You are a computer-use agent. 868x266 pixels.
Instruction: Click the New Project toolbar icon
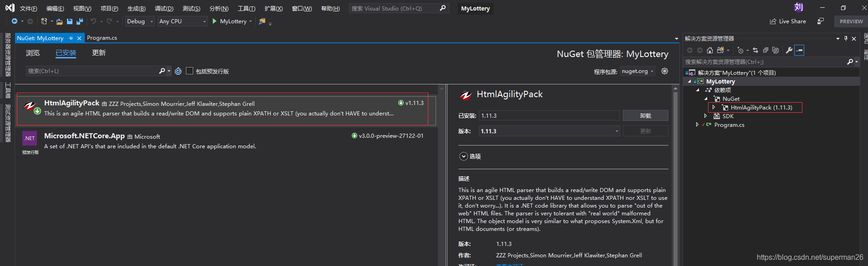click(x=44, y=21)
